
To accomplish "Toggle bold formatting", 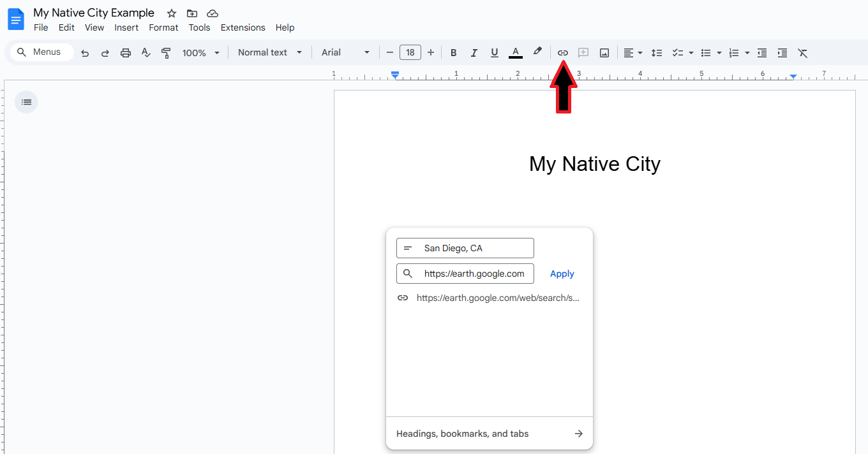I will click(453, 52).
